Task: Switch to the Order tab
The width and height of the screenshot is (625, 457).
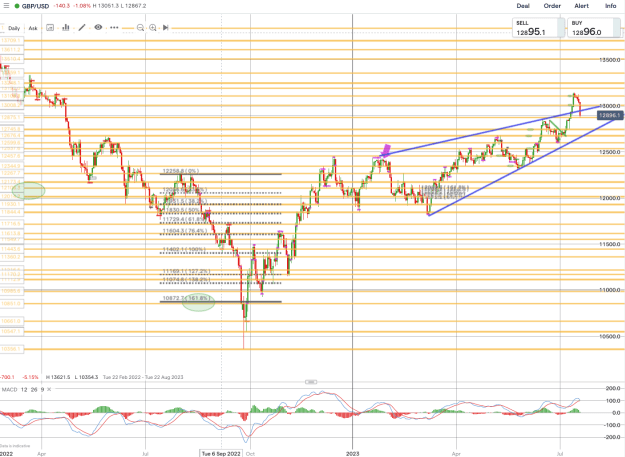Action: (552, 6)
